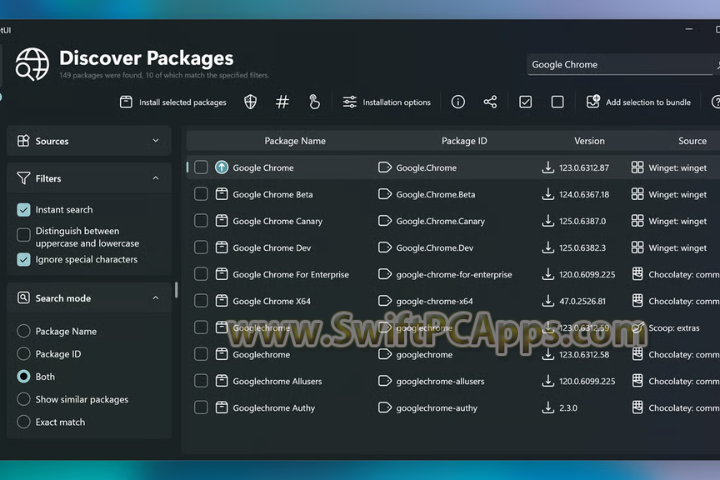Click the package details info icon
720x480 pixels.
pyautogui.click(x=458, y=102)
